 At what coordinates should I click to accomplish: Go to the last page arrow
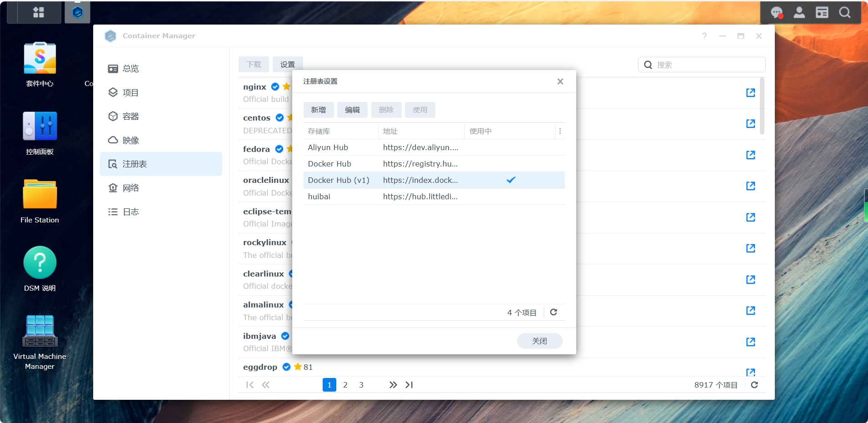tap(409, 385)
